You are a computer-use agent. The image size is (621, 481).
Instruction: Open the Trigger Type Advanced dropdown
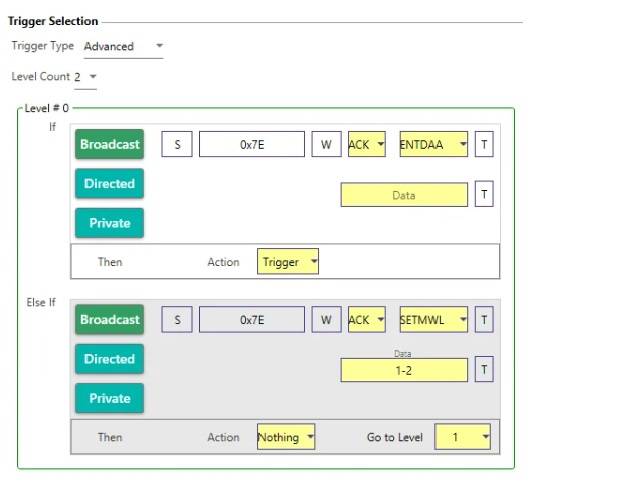pyautogui.click(x=123, y=46)
